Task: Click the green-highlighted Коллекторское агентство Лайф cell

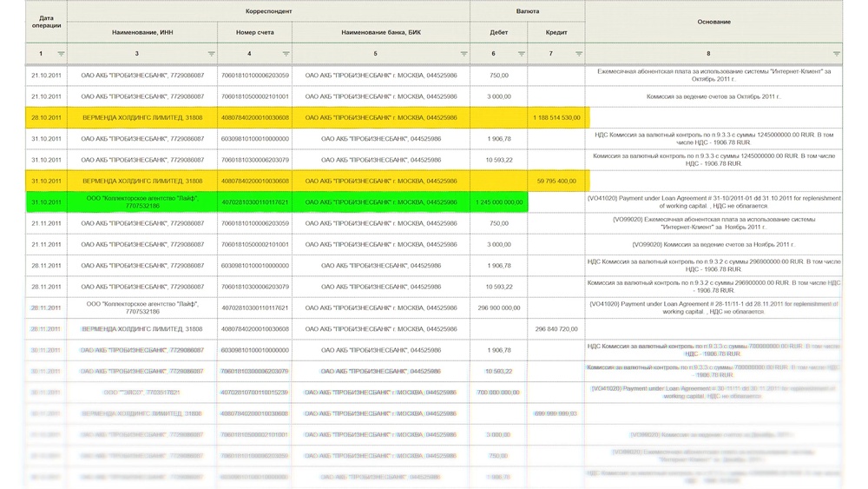Action: point(142,202)
